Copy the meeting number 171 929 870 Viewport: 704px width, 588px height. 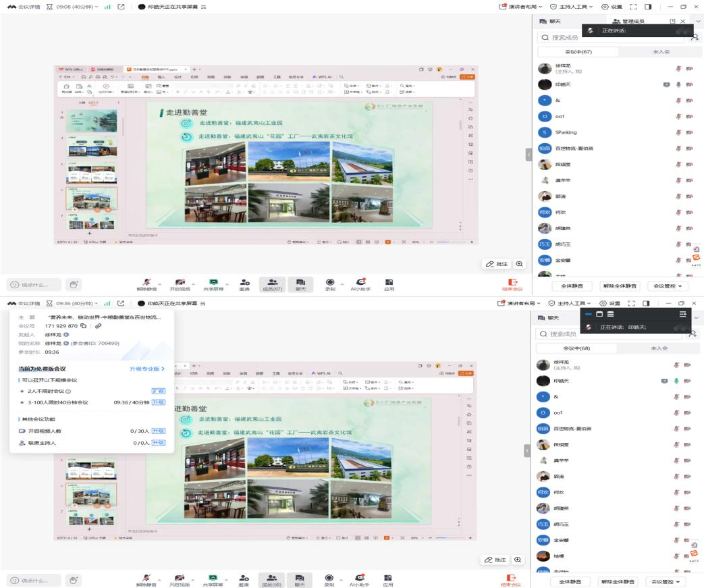pyautogui.click(x=83, y=325)
